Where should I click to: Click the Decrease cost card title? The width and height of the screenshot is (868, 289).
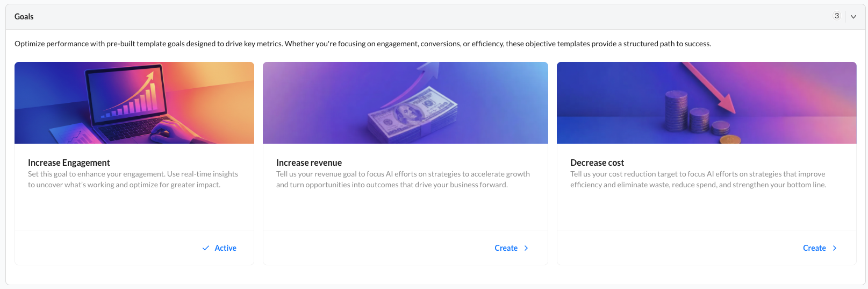[597, 163]
